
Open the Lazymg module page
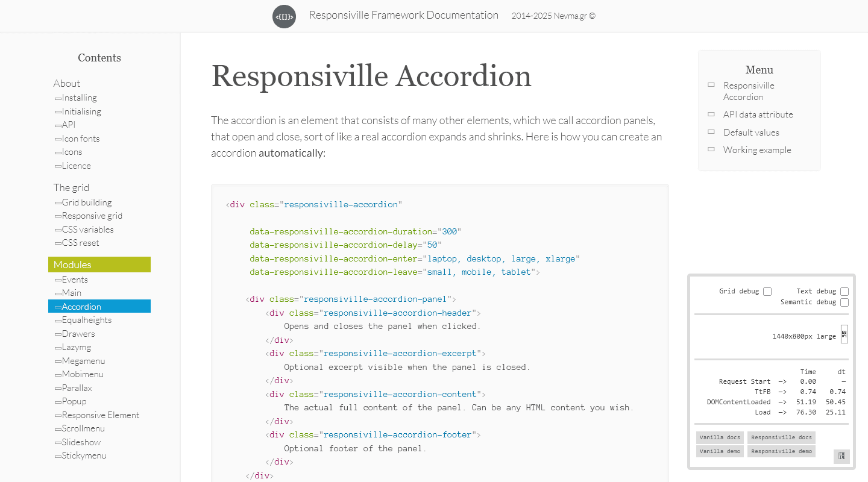click(x=77, y=347)
